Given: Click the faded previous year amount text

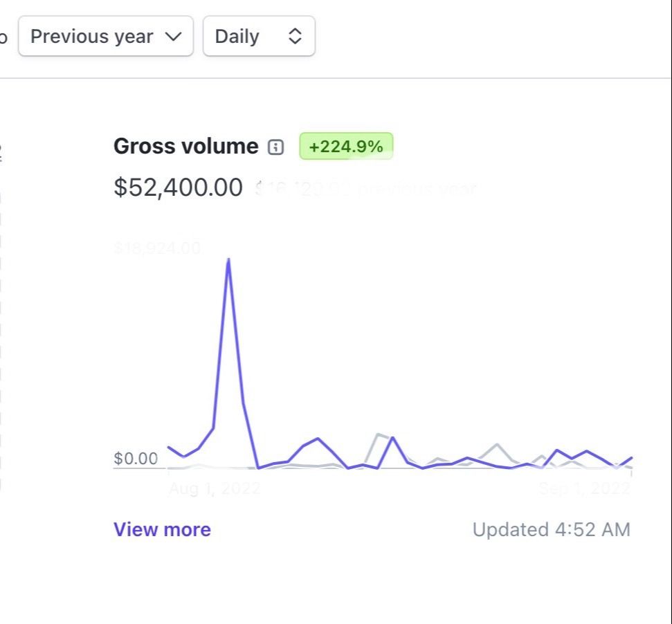Looking at the screenshot, I should click(365, 188).
